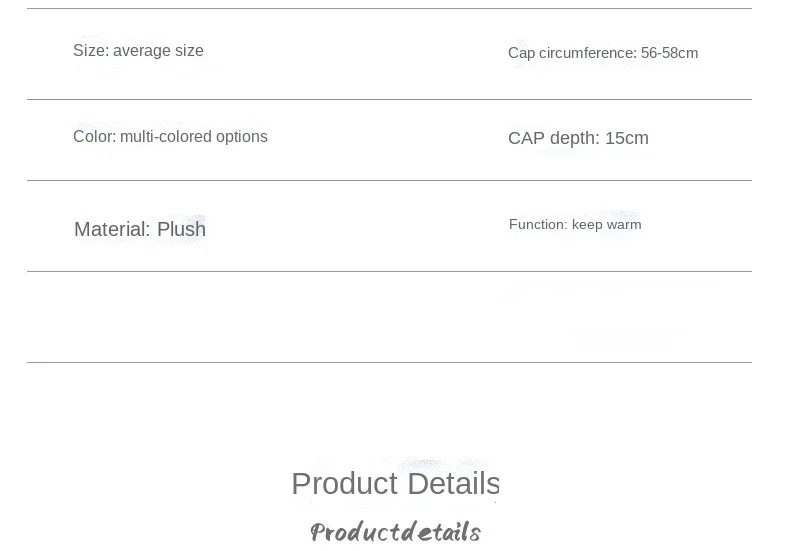790x551 pixels.
Task: Click the 'Size: average size' text
Action: (x=138, y=51)
